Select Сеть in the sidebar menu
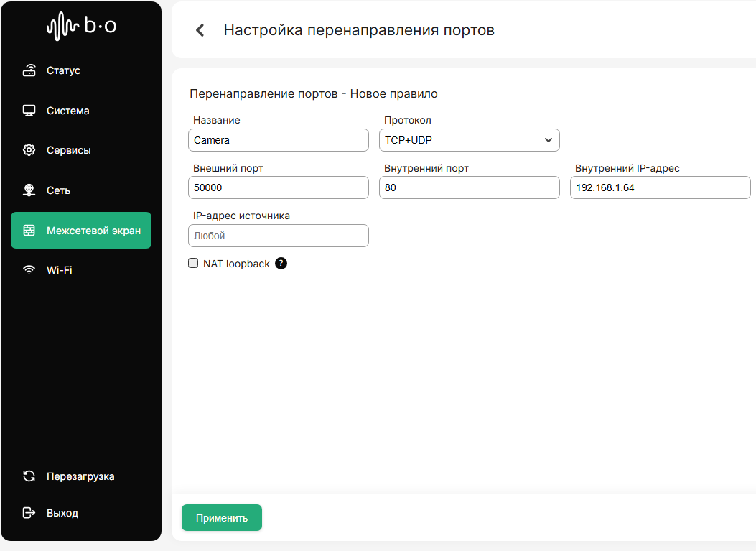This screenshot has width=756, height=551. 58,190
